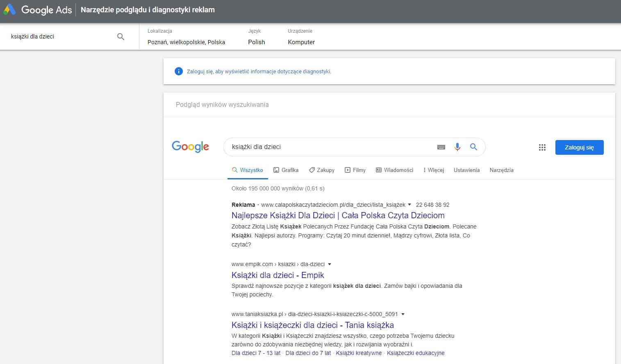Click the Google logo in the preview
This screenshot has width=621, height=364.
(x=190, y=146)
